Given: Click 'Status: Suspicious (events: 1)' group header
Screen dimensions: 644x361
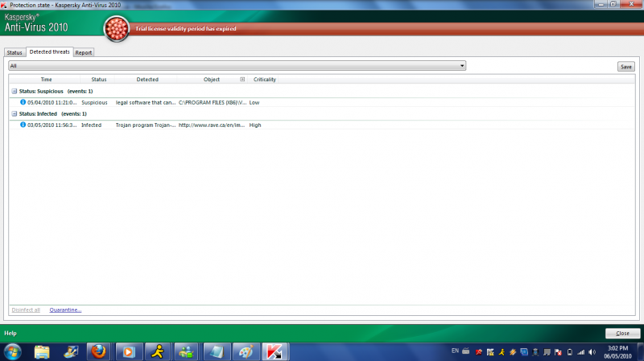Looking at the screenshot, I should tap(56, 91).
